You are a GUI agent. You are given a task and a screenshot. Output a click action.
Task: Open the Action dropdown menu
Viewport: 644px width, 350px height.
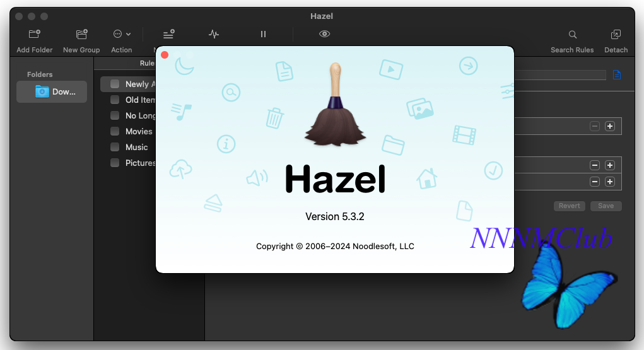pos(122,34)
